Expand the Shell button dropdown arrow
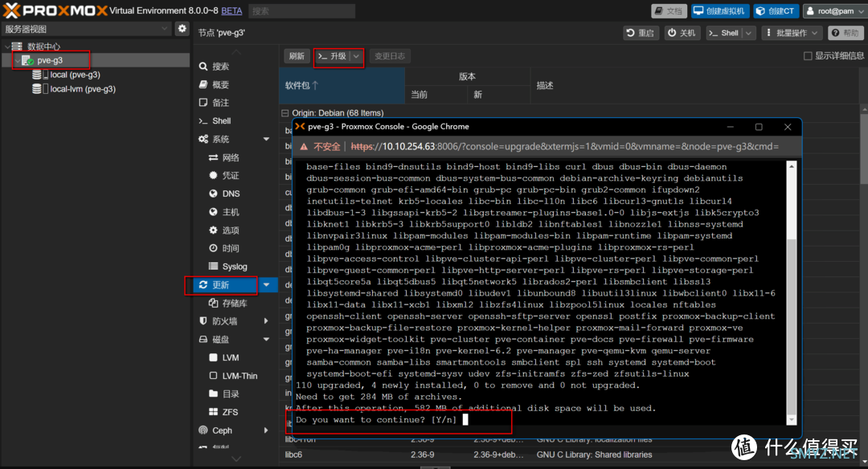 [749, 33]
